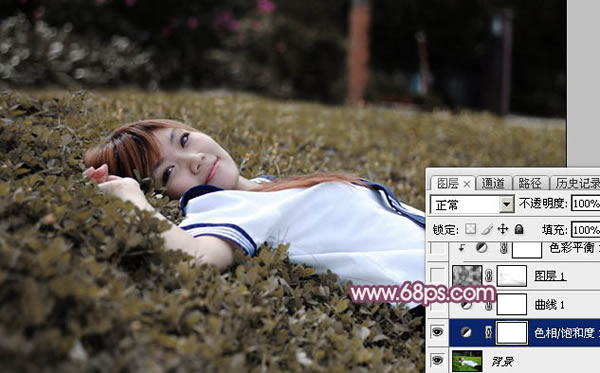The width and height of the screenshot is (600, 373).
Task: Click the mask link icon on 色相/饱和度 layer
Action: point(489,332)
